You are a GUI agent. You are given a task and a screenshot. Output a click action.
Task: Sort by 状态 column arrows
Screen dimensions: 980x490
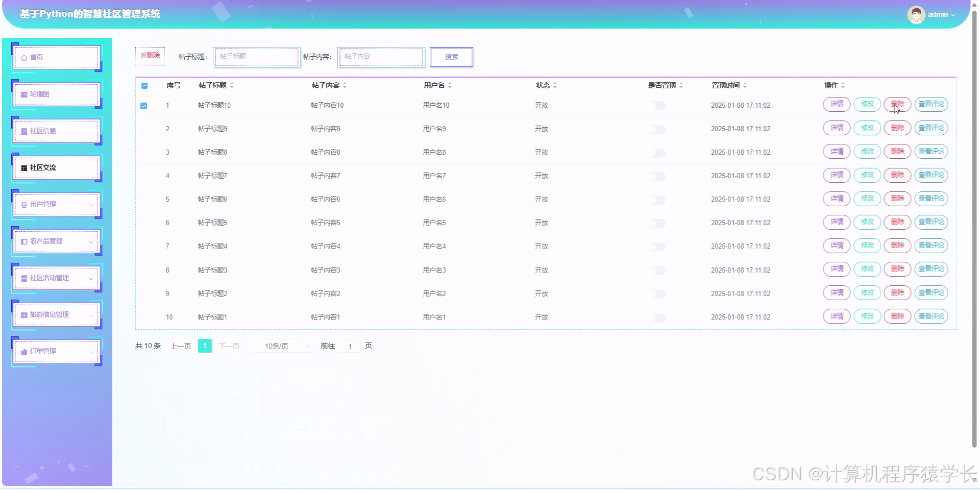pos(555,85)
